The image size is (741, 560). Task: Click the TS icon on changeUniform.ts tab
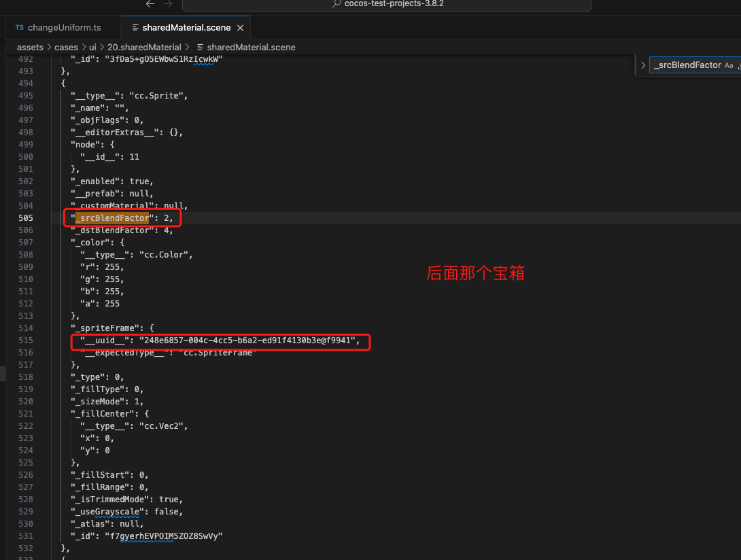(x=20, y=27)
